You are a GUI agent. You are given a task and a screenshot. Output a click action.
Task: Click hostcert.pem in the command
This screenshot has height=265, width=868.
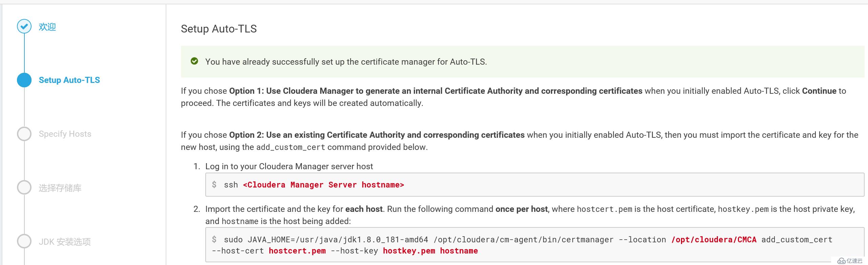click(x=297, y=251)
